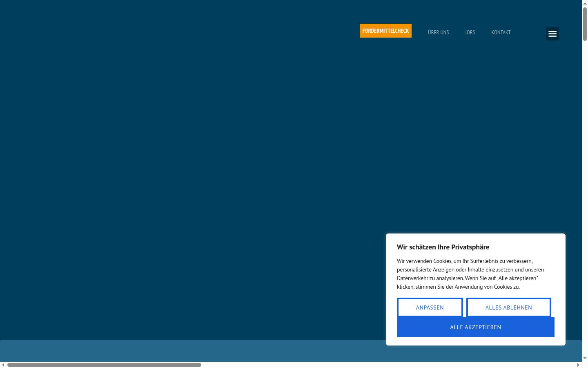Click Anpassen in cookie banner
The height and width of the screenshot is (368, 588).
(x=430, y=307)
